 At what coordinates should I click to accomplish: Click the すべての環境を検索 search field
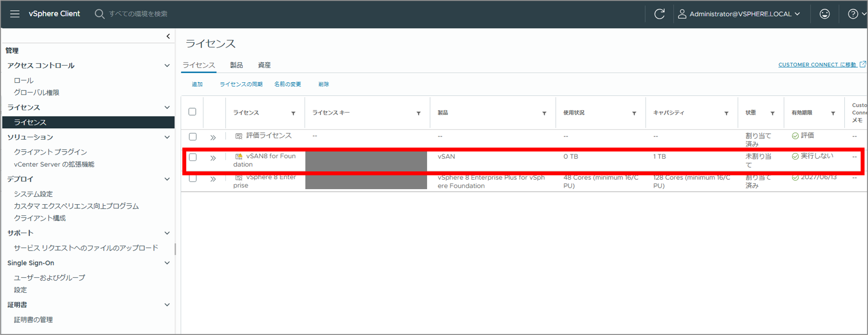tap(138, 14)
